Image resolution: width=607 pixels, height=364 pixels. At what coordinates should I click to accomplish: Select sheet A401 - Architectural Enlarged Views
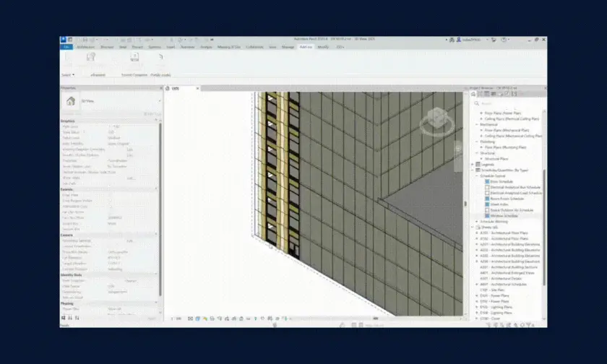(507, 273)
